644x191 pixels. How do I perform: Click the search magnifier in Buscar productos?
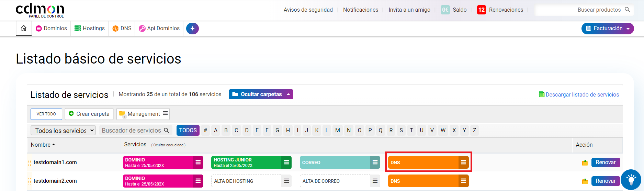627,10
